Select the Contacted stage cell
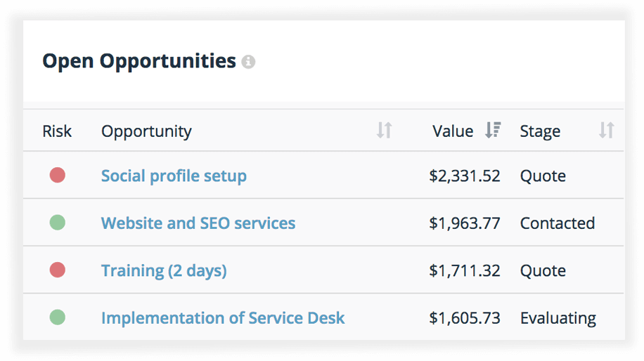644x361 pixels. pyautogui.click(x=558, y=223)
